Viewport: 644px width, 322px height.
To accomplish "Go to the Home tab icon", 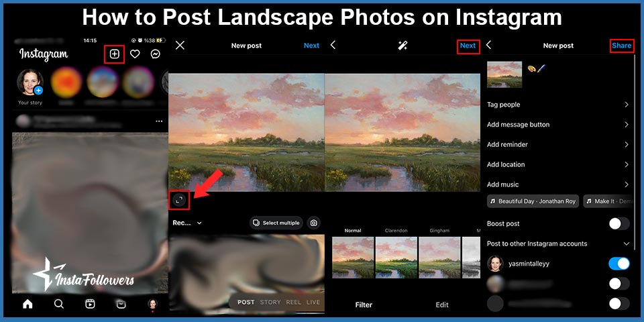I will click(x=28, y=304).
